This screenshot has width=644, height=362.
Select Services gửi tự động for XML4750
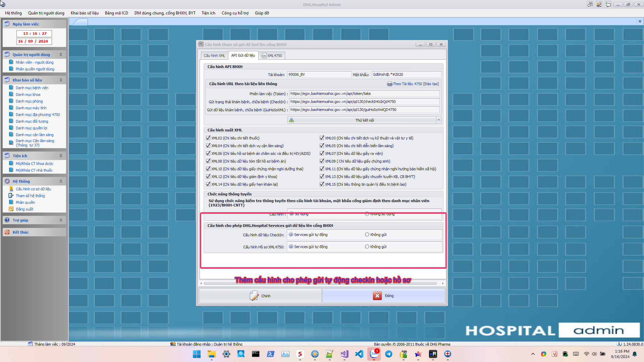[x=291, y=247]
